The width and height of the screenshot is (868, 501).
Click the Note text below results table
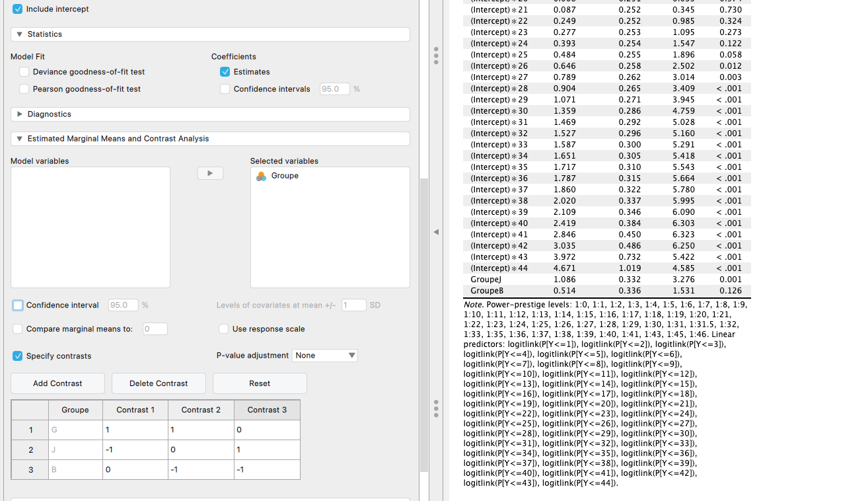coord(606,394)
